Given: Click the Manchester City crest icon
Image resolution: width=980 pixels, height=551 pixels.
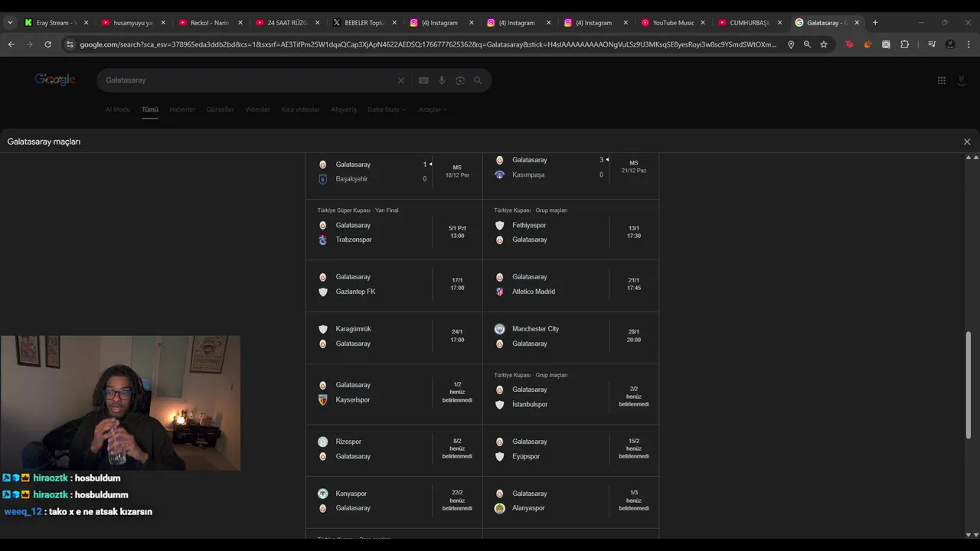Looking at the screenshot, I should click(499, 329).
